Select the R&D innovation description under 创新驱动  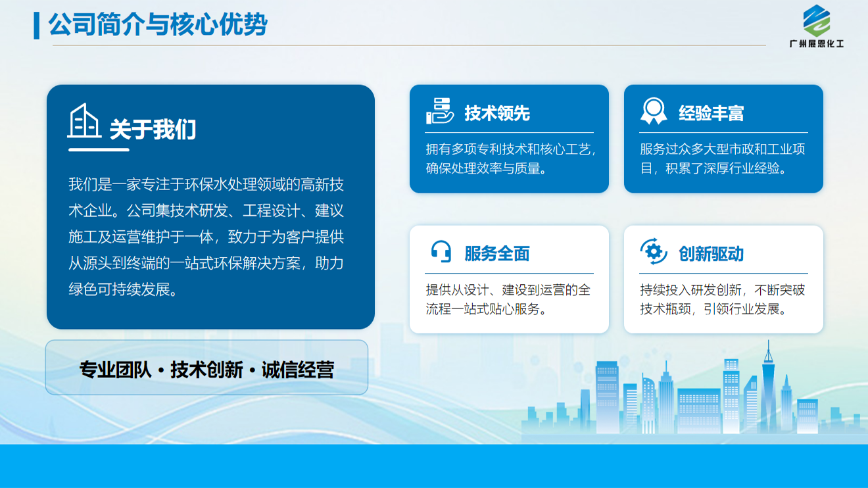click(723, 299)
